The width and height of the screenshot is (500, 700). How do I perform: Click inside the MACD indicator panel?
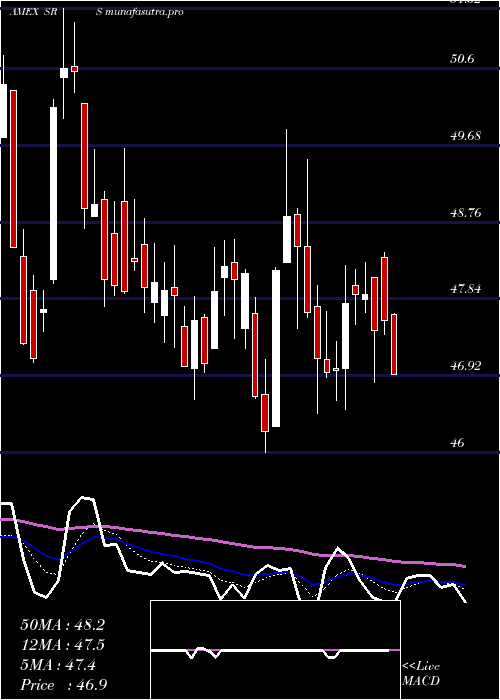(275, 650)
